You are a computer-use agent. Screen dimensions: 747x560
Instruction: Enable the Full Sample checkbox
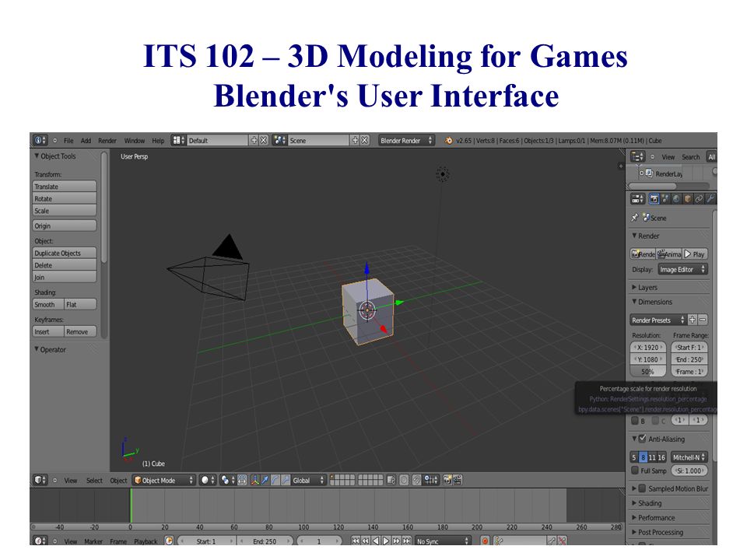coord(635,471)
